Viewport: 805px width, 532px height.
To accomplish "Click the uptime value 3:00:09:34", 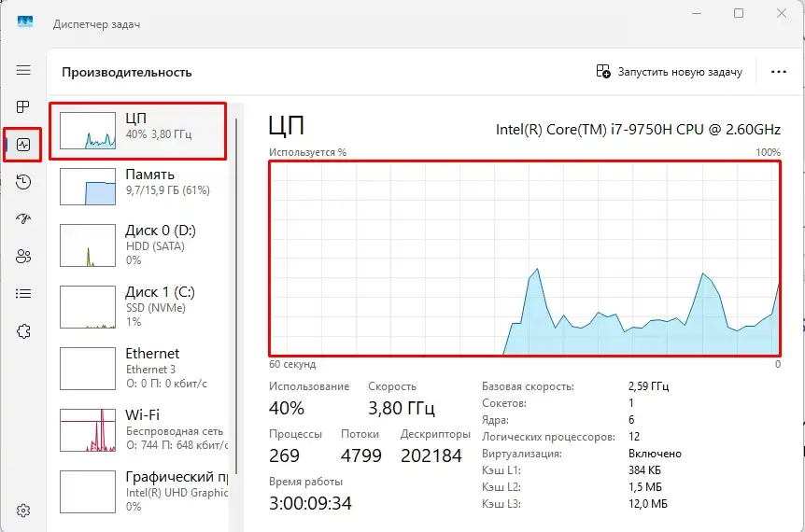I will [x=310, y=503].
